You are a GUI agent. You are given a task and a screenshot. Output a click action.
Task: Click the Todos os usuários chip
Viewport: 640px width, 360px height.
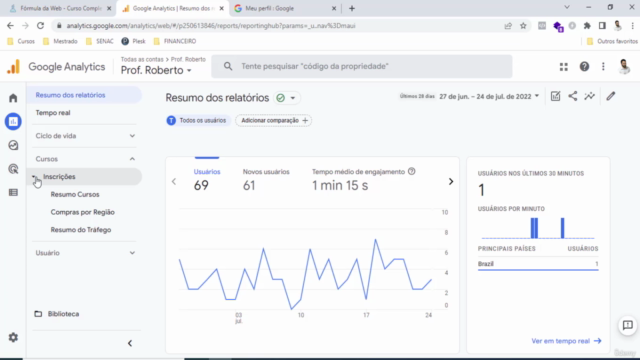[197, 120]
